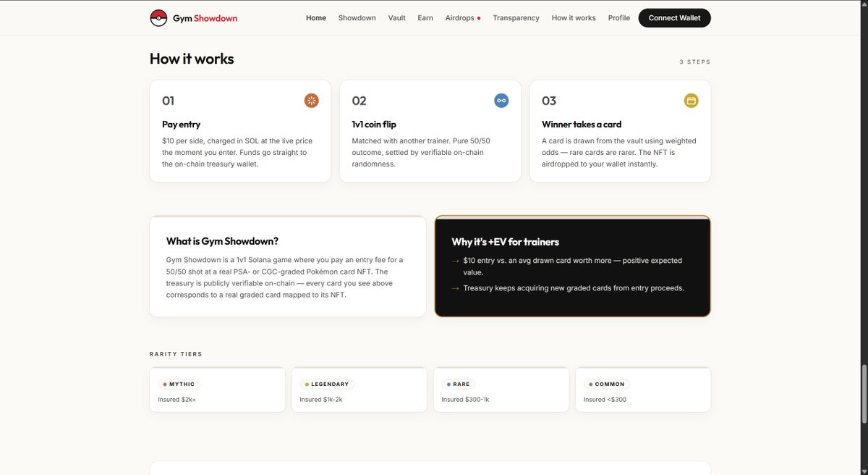Click the 'A card is drawn from the vault' description
This screenshot has width=868, height=475.
[x=619, y=153]
